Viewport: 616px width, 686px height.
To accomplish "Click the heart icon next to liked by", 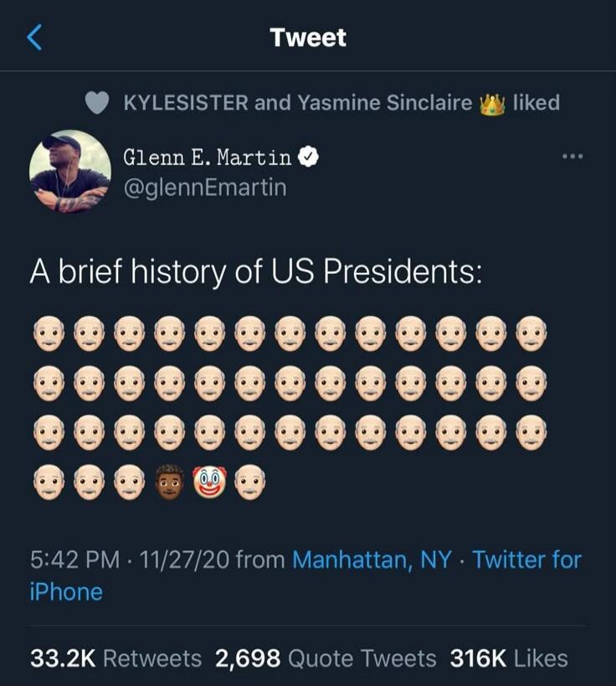I will point(99,103).
